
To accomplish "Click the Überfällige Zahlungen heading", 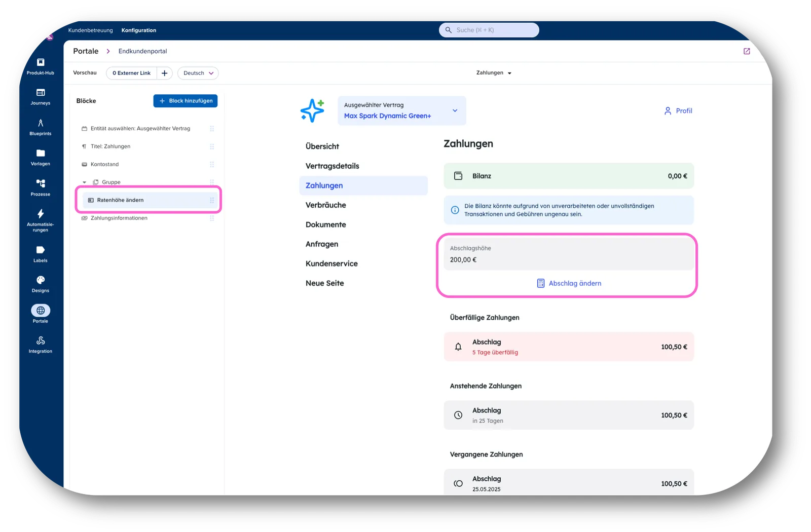I will click(x=485, y=318).
